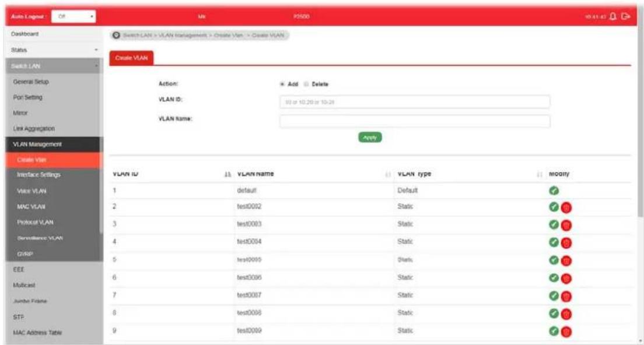Image resolution: width=644 pixels, height=345 pixels.
Task: Sort table by VLAN Name column arrows
Action: (387, 174)
